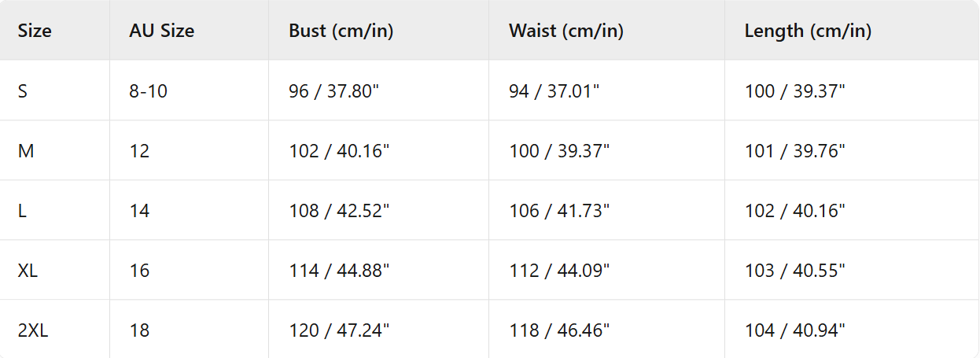Click bust value 96 / 37.80"

(x=333, y=91)
